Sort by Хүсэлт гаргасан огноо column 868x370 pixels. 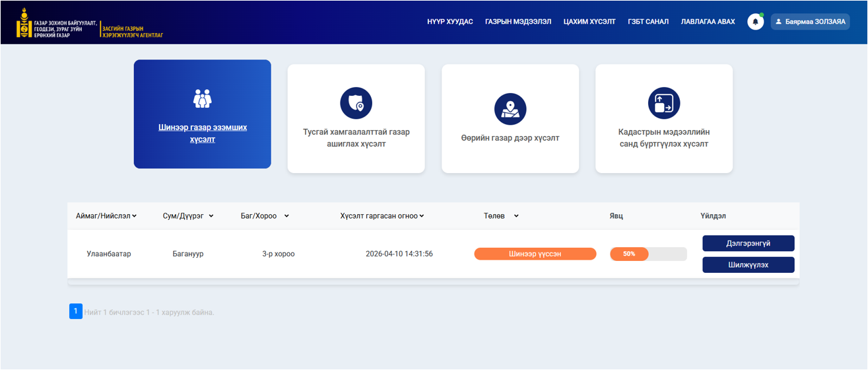[x=421, y=216]
